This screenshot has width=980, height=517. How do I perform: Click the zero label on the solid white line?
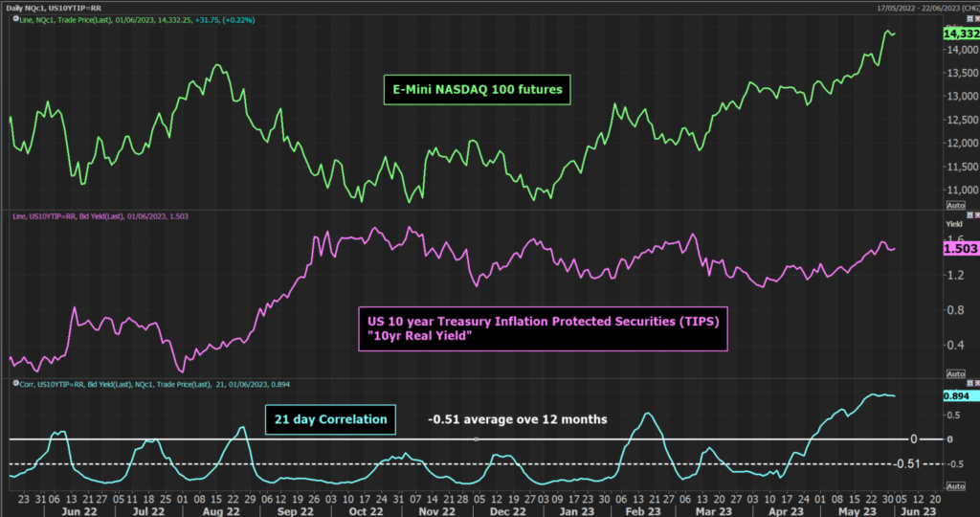pyautogui.click(x=914, y=439)
